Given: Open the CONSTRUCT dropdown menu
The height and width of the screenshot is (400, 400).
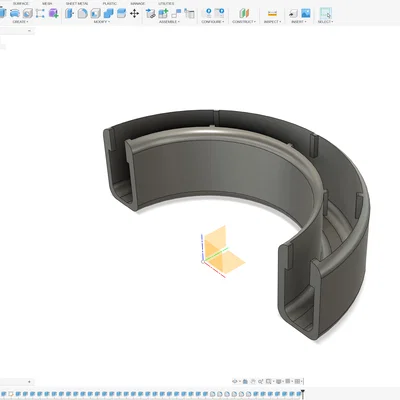Looking at the screenshot, I should 244,22.
